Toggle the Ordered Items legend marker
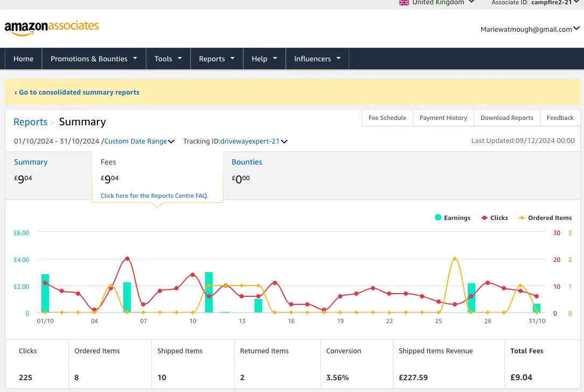584x392 pixels. click(x=522, y=218)
